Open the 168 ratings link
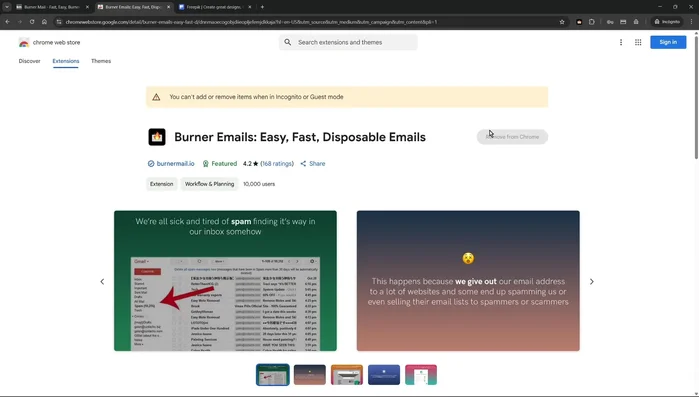This screenshot has width=699, height=397. [277, 164]
